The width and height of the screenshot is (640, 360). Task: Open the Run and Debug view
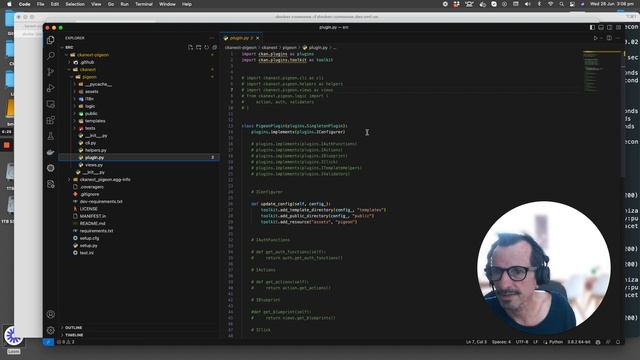pyautogui.click(x=51, y=88)
